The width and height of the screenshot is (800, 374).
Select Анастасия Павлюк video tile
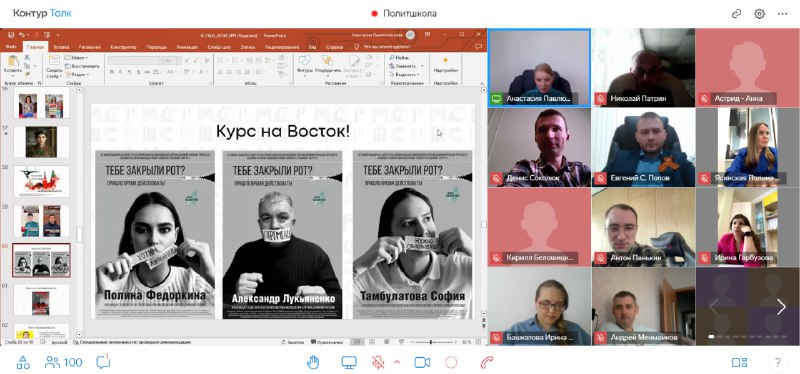(539, 68)
